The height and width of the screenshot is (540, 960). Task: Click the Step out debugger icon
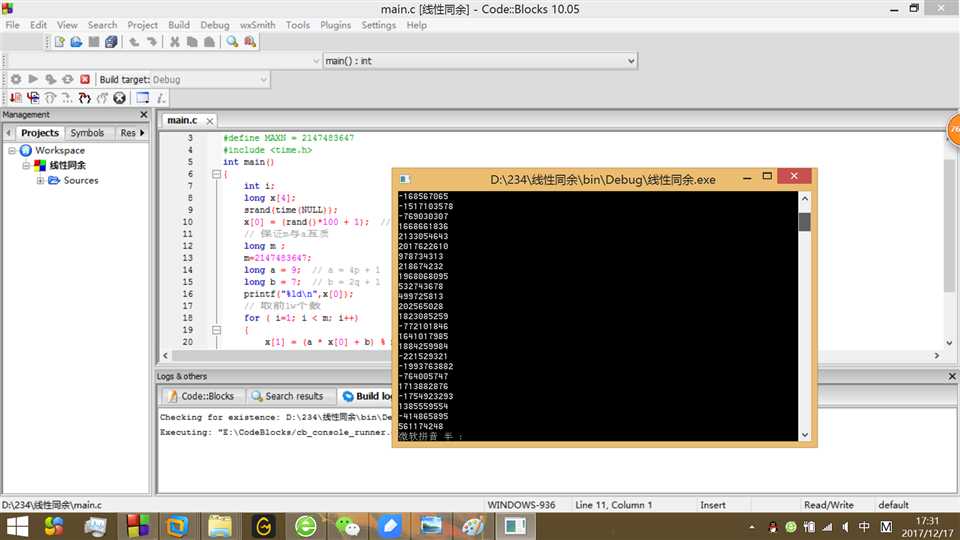(x=102, y=98)
